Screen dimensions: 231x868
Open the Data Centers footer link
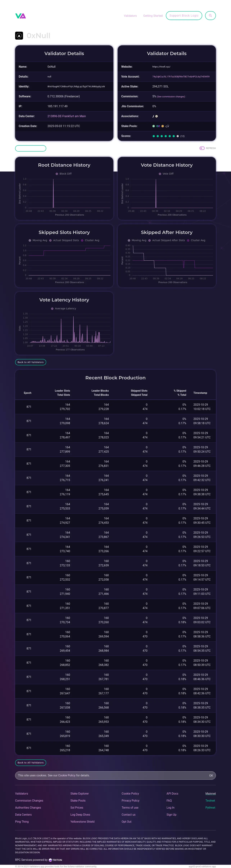(x=24, y=815)
